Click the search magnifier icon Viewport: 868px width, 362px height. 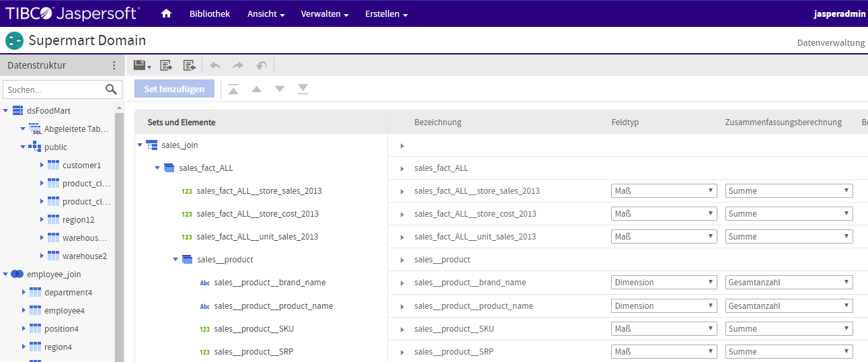[x=112, y=89]
